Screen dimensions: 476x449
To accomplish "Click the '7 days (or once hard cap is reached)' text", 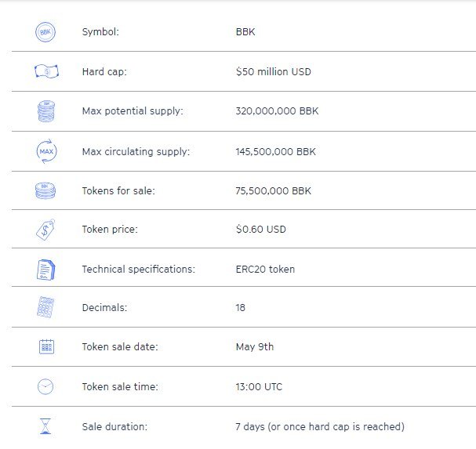I will (320, 426).
